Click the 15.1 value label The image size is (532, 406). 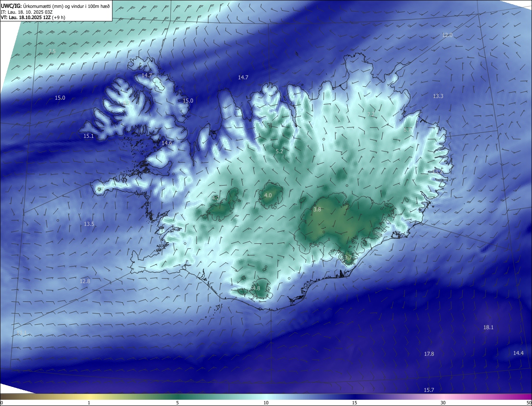click(x=89, y=136)
